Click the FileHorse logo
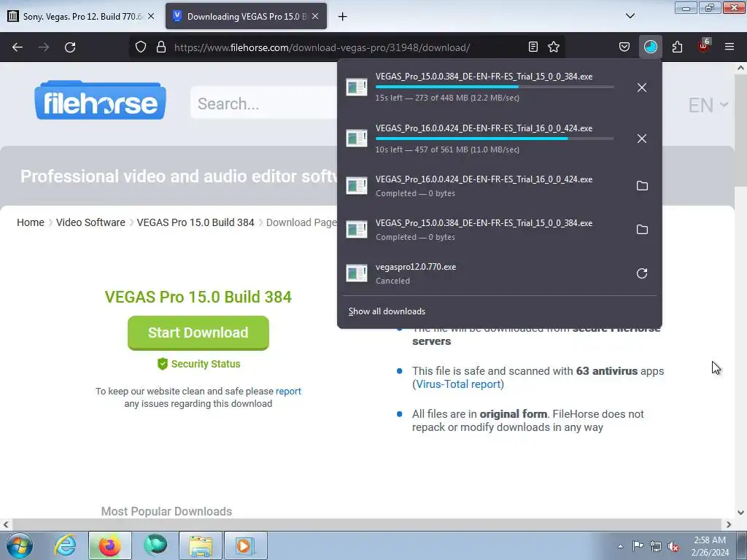 (x=100, y=100)
